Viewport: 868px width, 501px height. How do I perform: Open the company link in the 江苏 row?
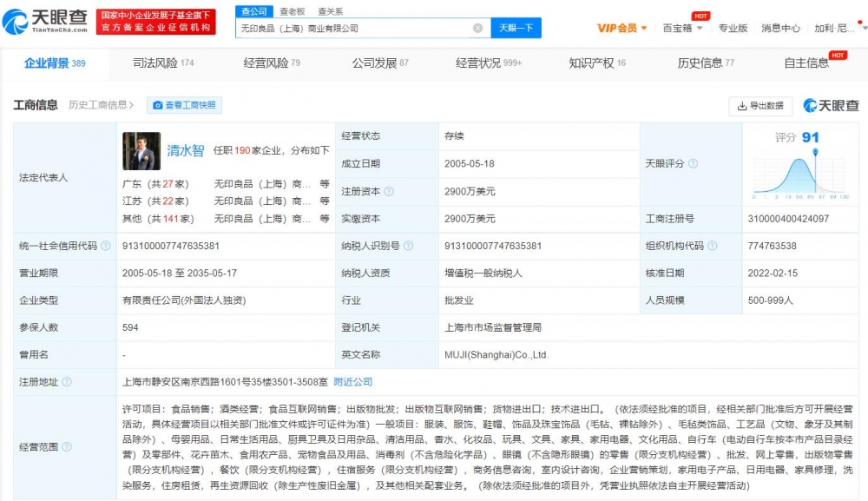click(262, 201)
